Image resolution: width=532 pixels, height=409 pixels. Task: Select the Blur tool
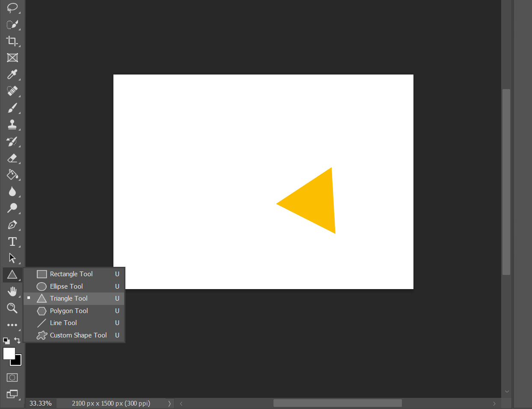pos(12,191)
